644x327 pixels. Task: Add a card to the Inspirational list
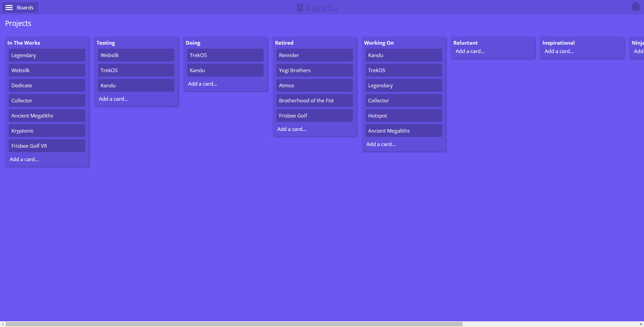559,51
